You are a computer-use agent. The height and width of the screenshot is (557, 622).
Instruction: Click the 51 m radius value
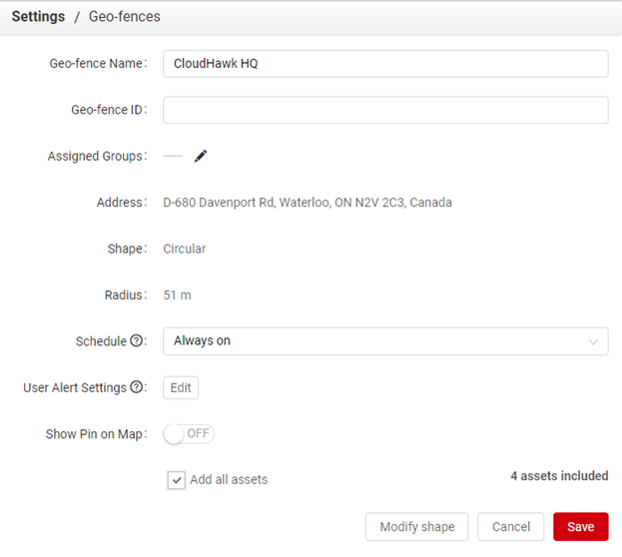(178, 295)
